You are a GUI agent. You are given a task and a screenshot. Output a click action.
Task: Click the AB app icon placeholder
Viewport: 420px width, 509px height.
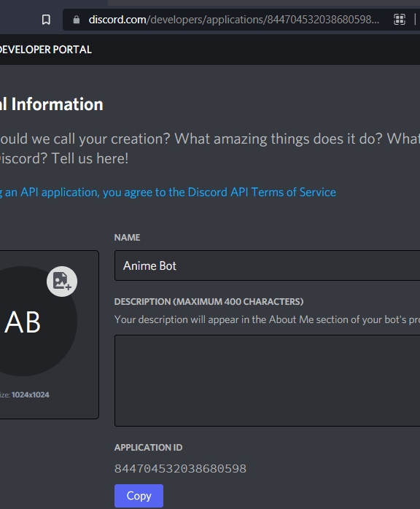(23, 322)
